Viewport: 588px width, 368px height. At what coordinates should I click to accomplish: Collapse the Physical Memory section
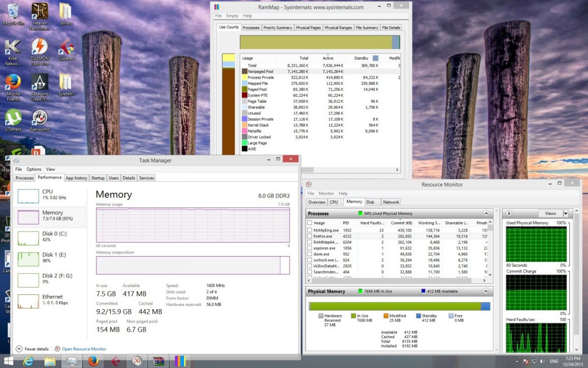pyautogui.click(x=486, y=291)
